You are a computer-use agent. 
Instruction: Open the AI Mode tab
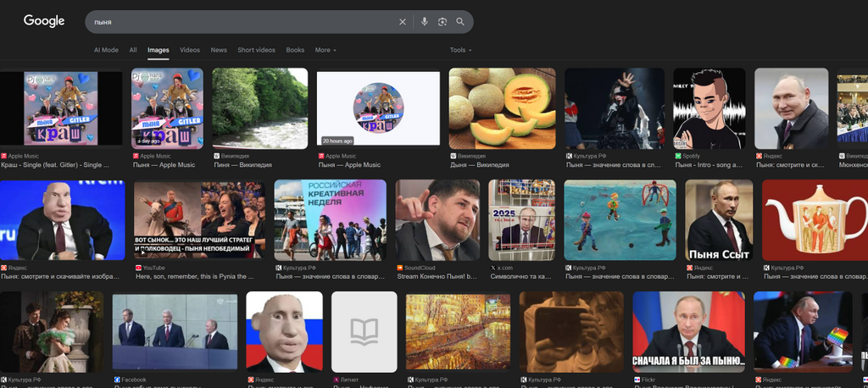[106, 50]
